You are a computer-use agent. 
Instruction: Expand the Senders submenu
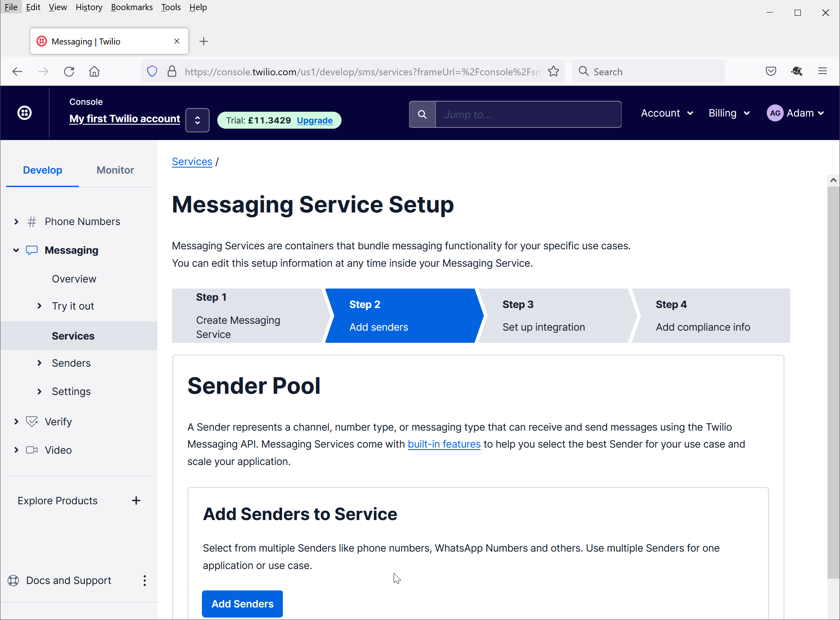pyautogui.click(x=39, y=363)
